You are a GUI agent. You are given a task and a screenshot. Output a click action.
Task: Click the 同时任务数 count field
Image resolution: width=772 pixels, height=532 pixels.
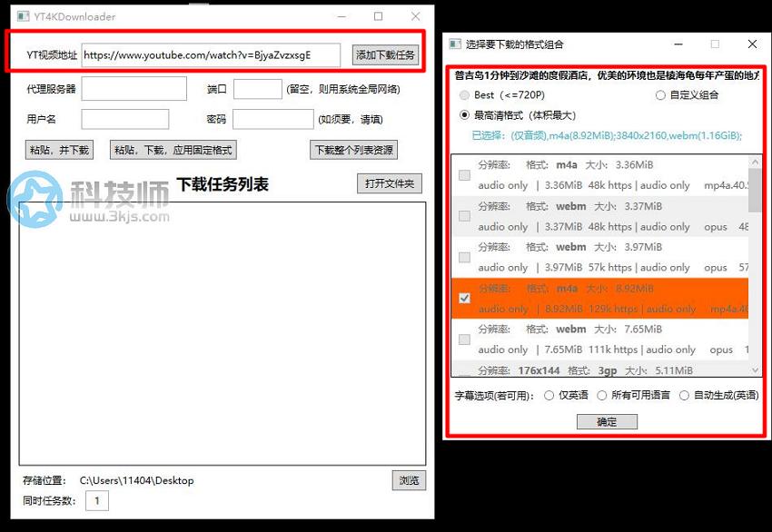[97, 501]
